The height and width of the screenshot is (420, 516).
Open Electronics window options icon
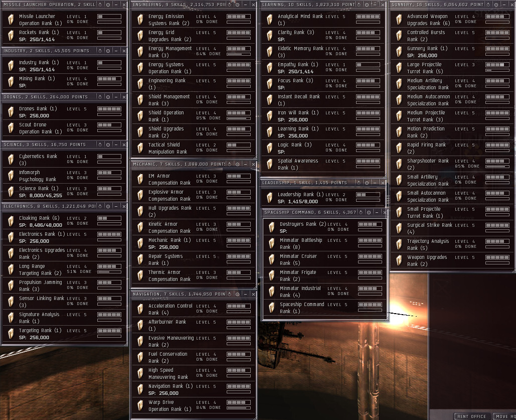(x=100, y=206)
